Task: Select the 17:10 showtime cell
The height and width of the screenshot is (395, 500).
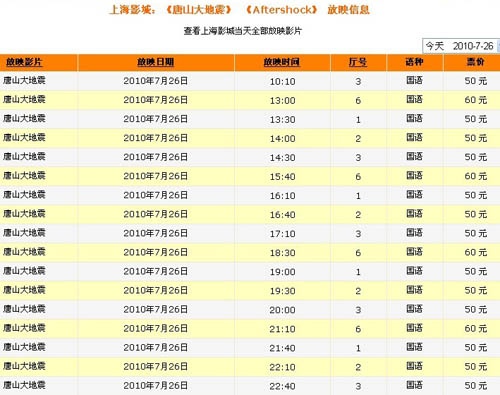Action: point(282,234)
